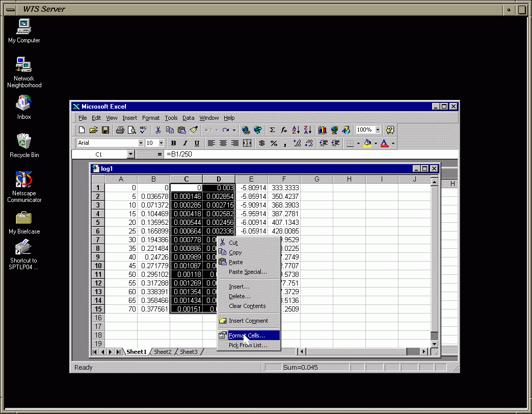This screenshot has height=414, width=532.
Task: Click the Merge and Center icon
Action: pos(247,143)
